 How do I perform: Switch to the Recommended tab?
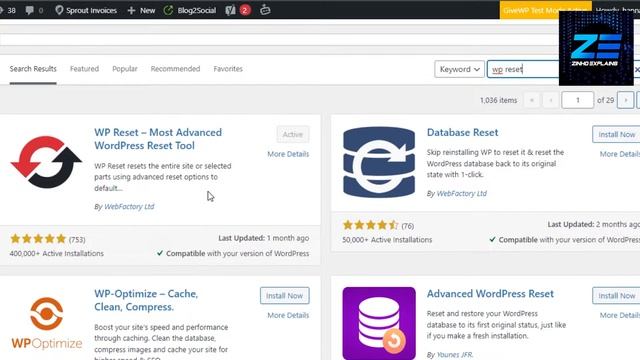176,69
